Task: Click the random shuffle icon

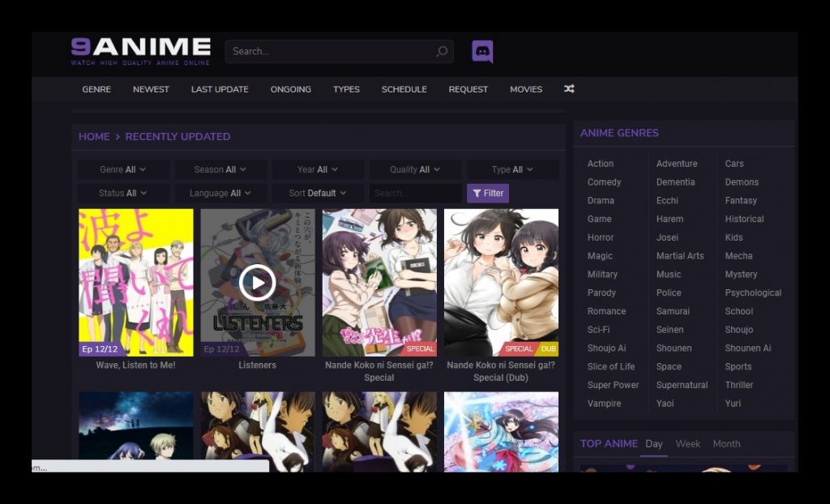Action: pyautogui.click(x=569, y=89)
